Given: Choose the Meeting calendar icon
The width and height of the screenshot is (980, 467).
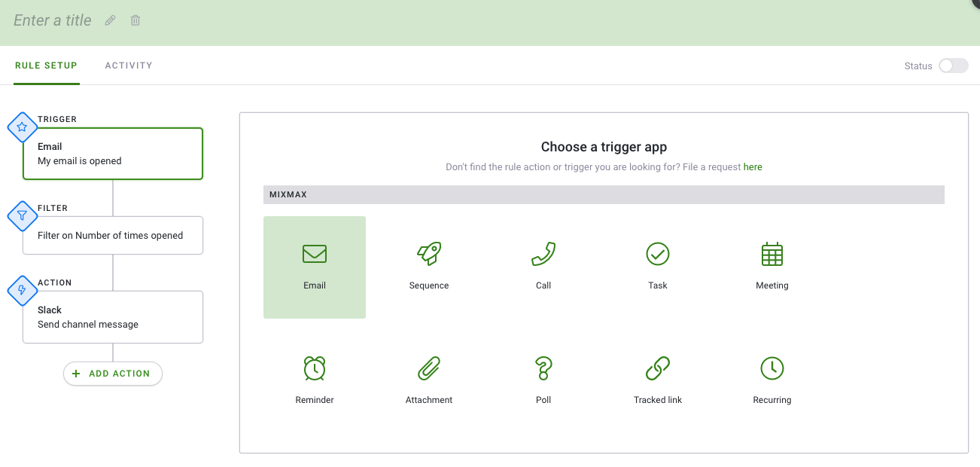Looking at the screenshot, I should click(x=772, y=254).
